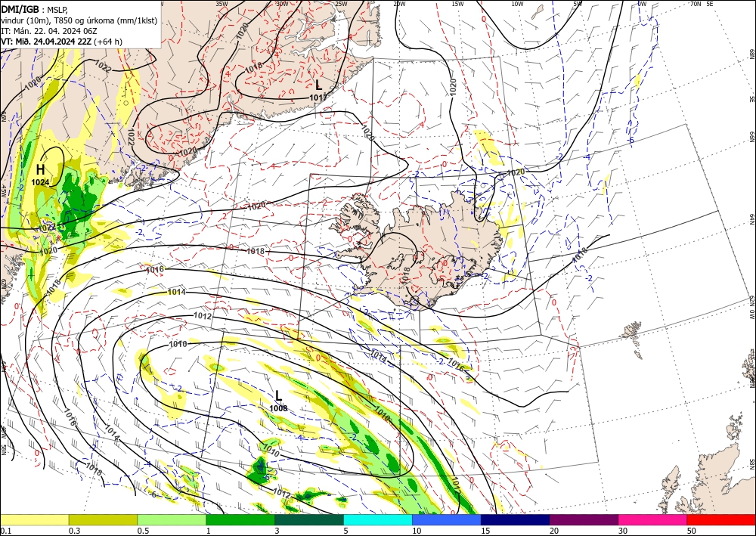Screen dimensions: 756x536
Task: Select the dark green 3–5 legend color
Action: (x=309, y=519)
